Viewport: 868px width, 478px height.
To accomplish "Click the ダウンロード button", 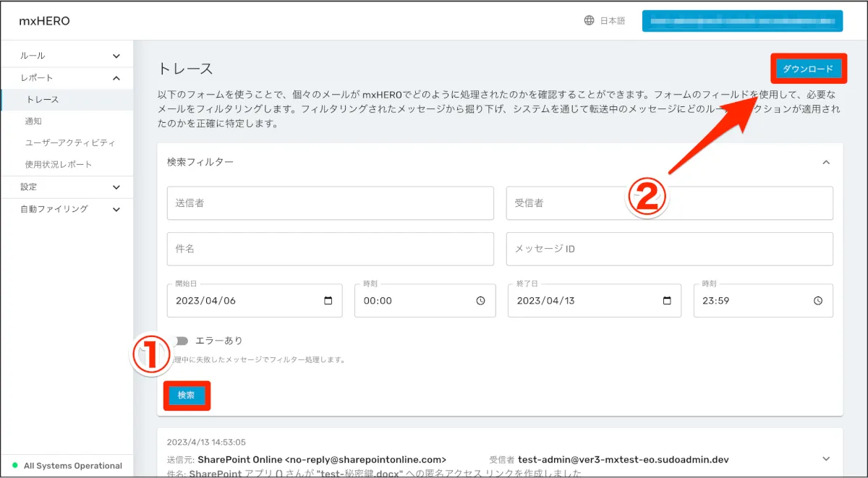I will tap(809, 69).
